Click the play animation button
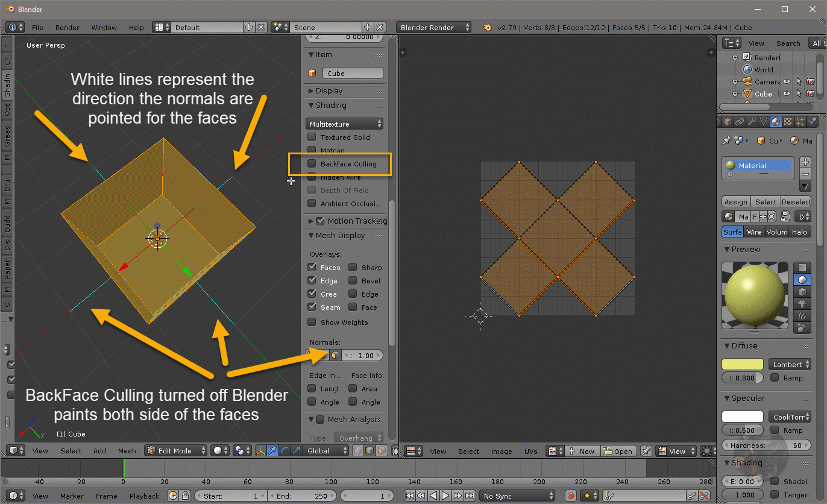This screenshot has height=504, width=827. click(445, 496)
